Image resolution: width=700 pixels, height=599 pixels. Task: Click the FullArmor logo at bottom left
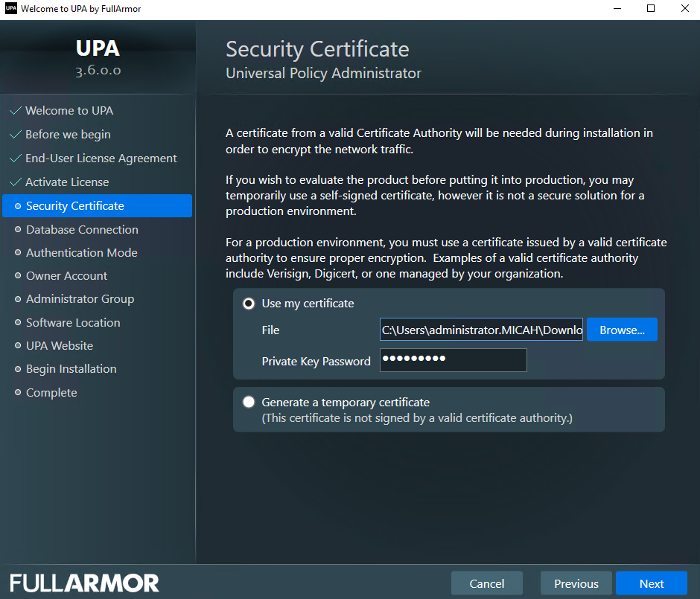(x=84, y=583)
